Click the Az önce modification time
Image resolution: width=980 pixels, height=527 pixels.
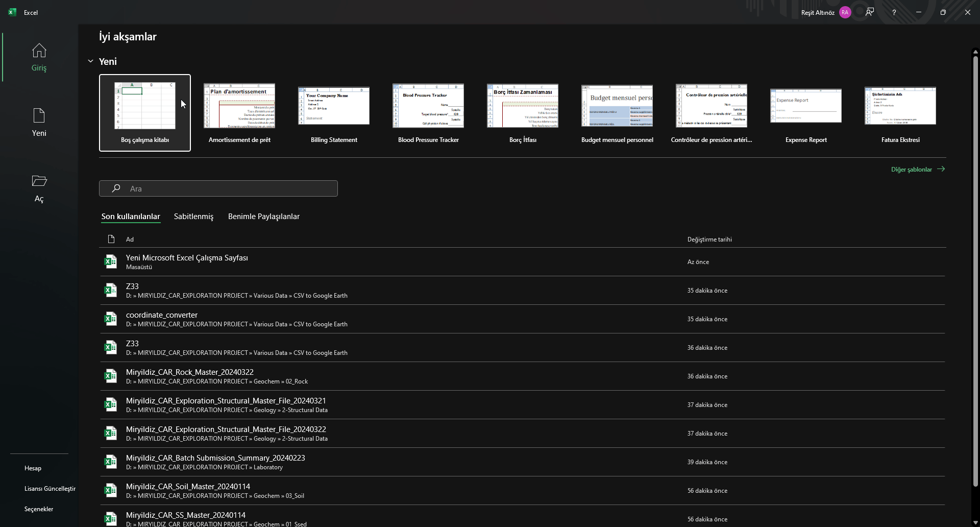coord(698,262)
